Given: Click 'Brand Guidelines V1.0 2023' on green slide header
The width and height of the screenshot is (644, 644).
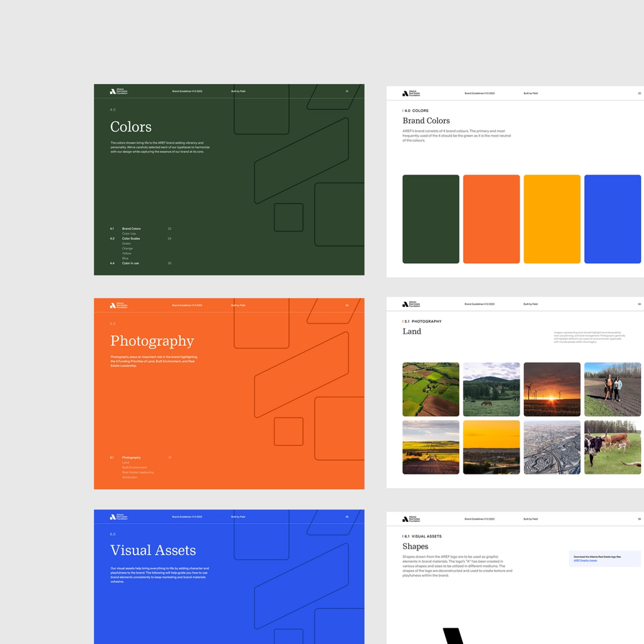Looking at the screenshot, I should [188, 91].
